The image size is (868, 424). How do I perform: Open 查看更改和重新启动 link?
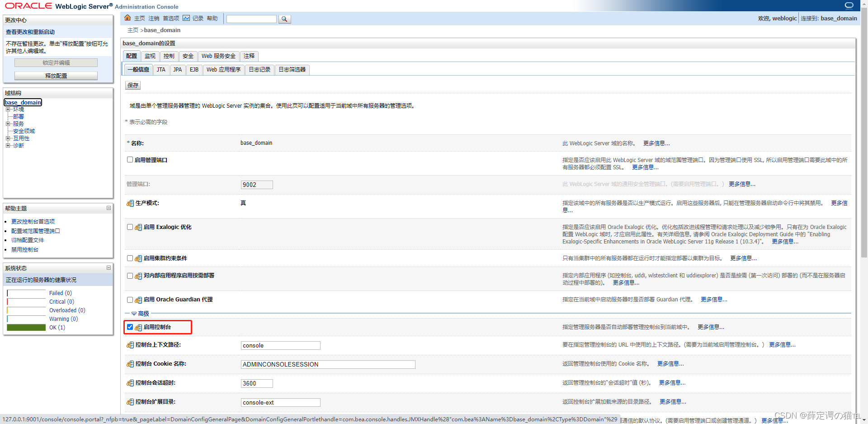pyautogui.click(x=30, y=32)
